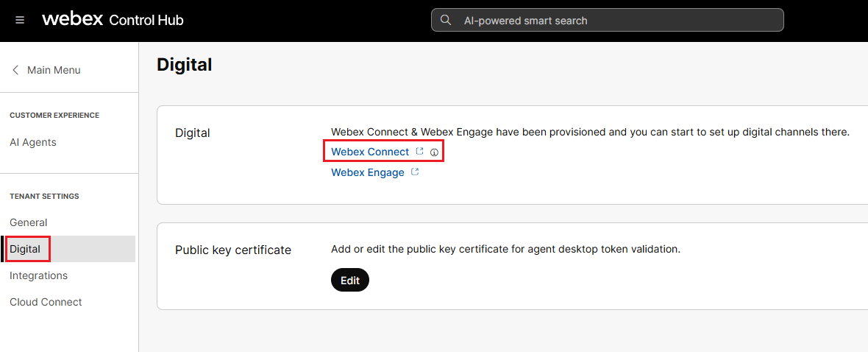Focus the AI-powered smart search field
This screenshot has width=868, height=352.
pyautogui.click(x=618, y=21)
